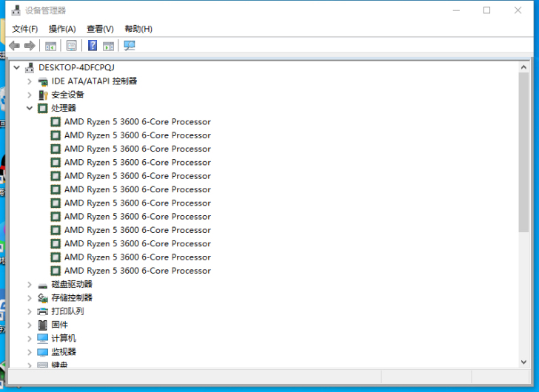539x392 pixels.
Task: Click the Forward arrow in the toolbar
Action: pyautogui.click(x=30, y=46)
